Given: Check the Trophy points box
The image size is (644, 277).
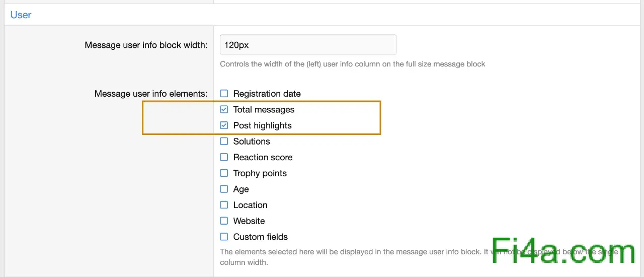Looking at the screenshot, I should (x=224, y=173).
